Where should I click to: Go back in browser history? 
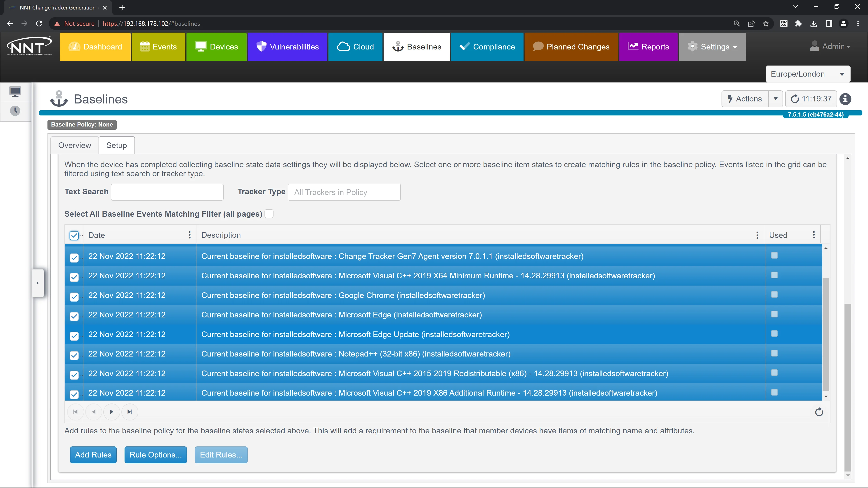coord(10,23)
